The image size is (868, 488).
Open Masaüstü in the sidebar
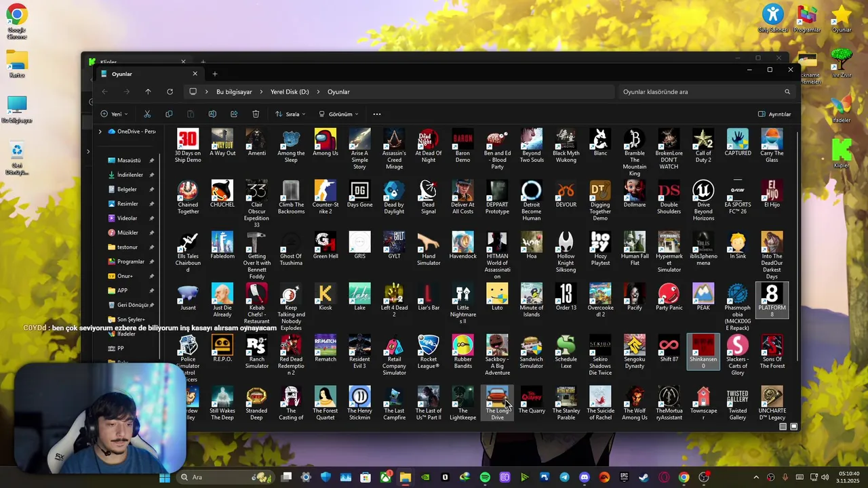tap(129, 161)
